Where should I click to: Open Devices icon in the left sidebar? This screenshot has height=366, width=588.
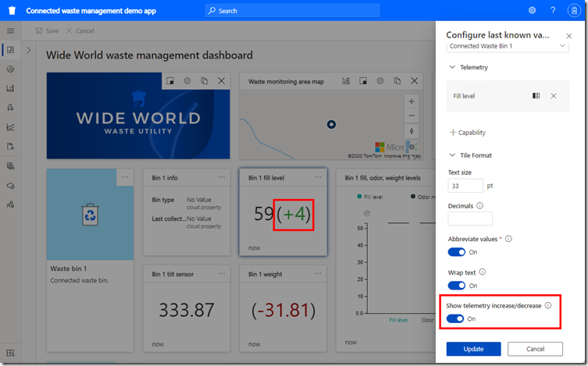pos(10,69)
